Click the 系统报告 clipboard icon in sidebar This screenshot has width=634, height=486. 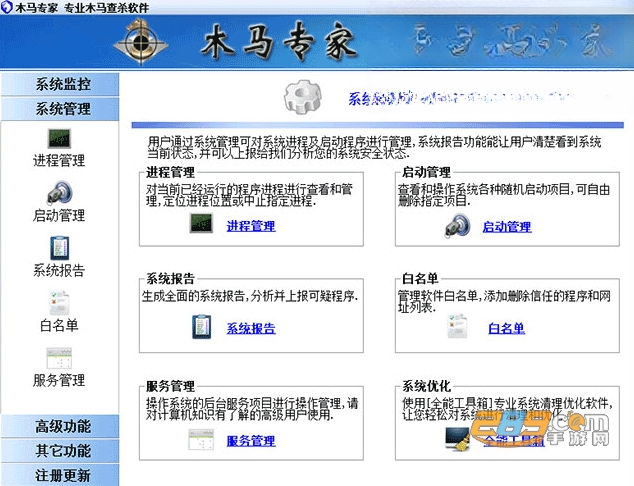59,247
